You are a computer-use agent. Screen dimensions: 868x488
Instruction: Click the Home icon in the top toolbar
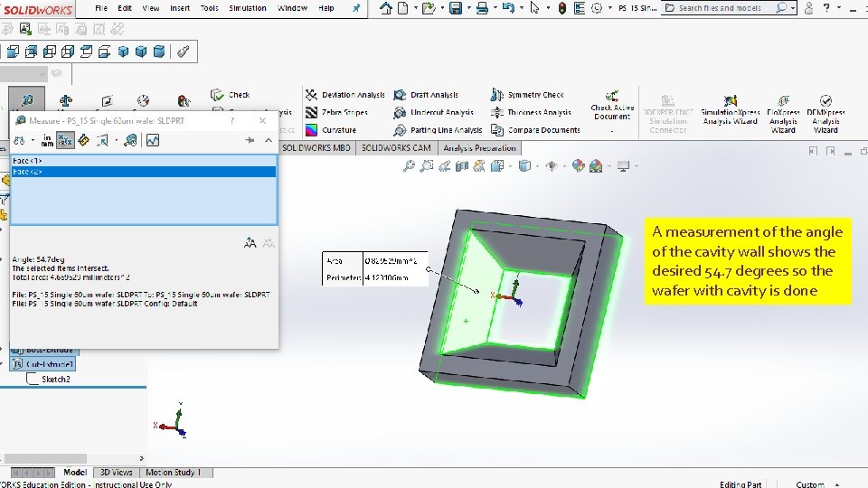[386, 8]
